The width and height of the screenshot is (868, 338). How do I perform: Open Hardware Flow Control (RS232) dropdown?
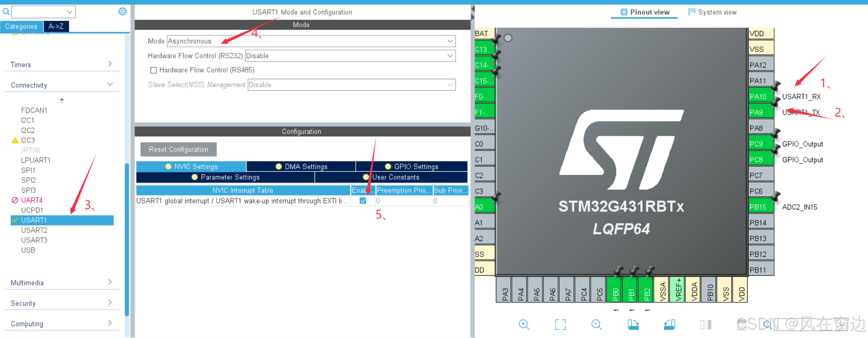pos(350,56)
